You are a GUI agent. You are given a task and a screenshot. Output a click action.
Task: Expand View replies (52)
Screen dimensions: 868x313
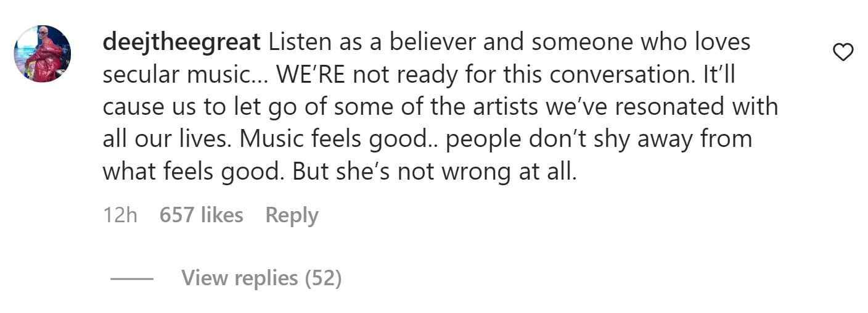pos(261,278)
